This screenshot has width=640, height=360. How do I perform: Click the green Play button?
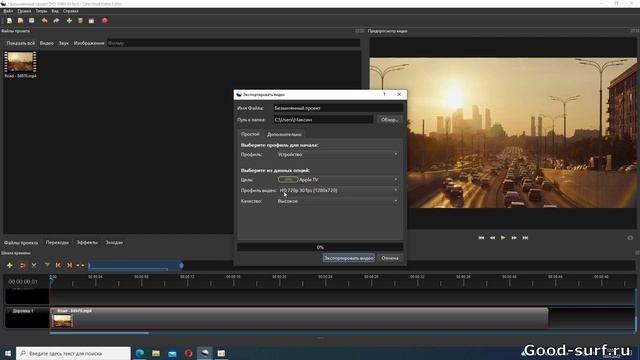point(503,238)
